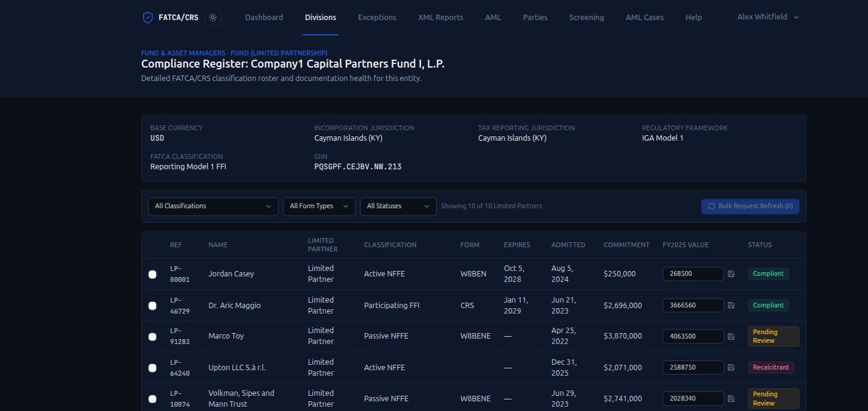Click the IGA Model 1 framework value

coord(663,138)
